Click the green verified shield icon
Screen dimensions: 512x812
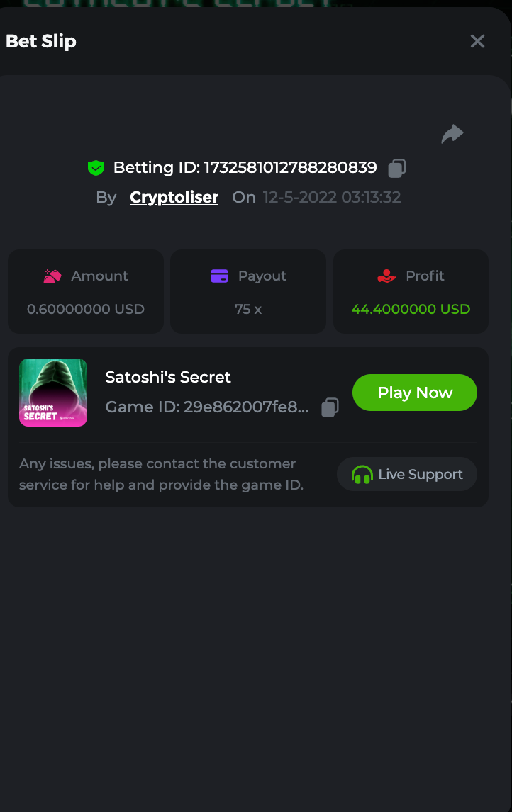coord(96,168)
